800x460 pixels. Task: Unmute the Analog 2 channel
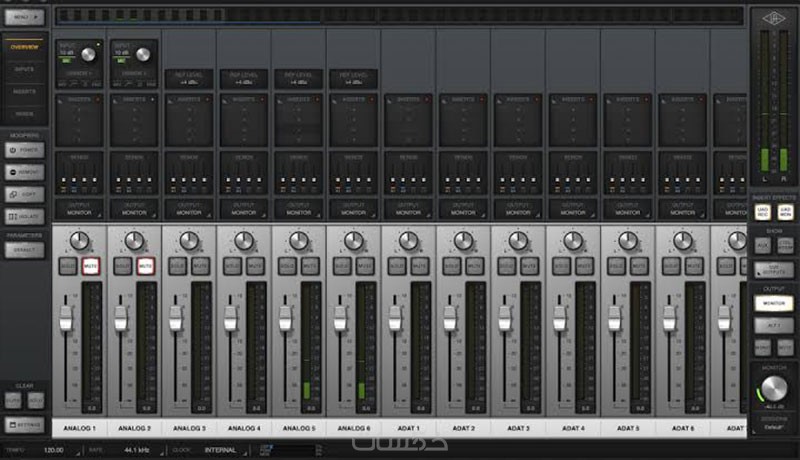pos(145,266)
